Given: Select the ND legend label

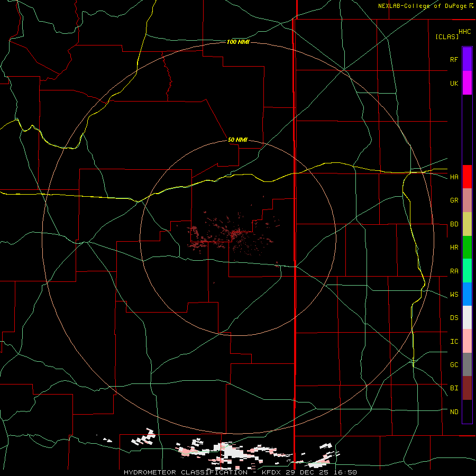Looking at the screenshot, I should coord(454,412).
